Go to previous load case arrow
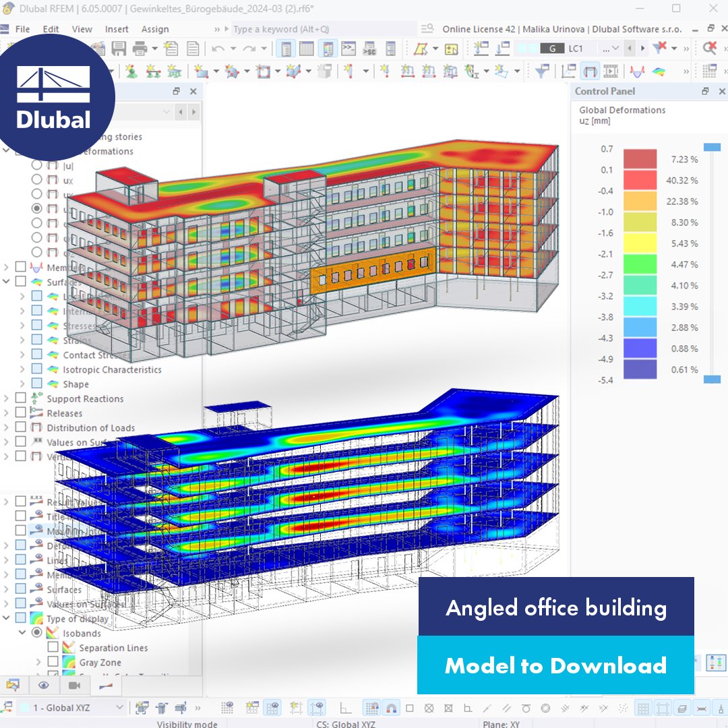The width and height of the screenshot is (728, 728). pyautogui.click(x=630, y=49)
